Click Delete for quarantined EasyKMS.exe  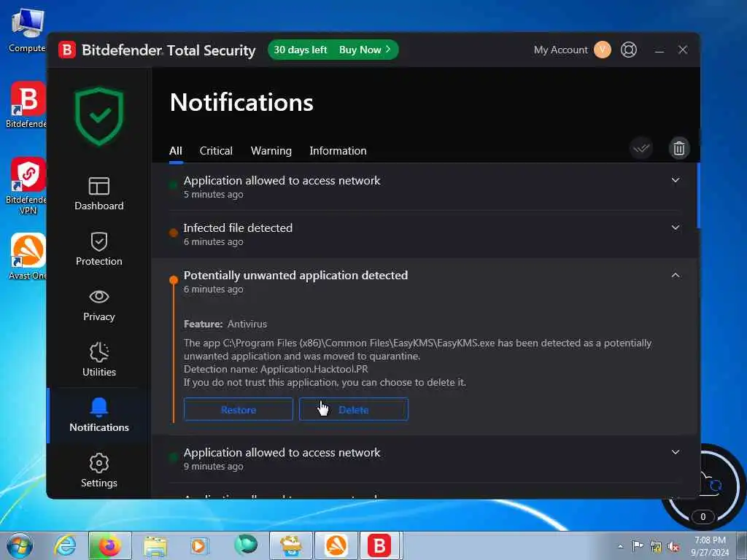(x=354, y=410)
